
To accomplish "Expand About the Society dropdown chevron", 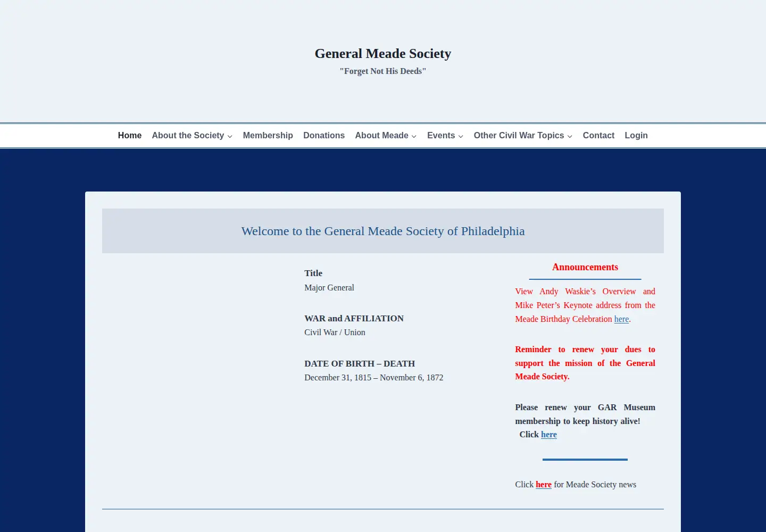I will tap(230, 137).
